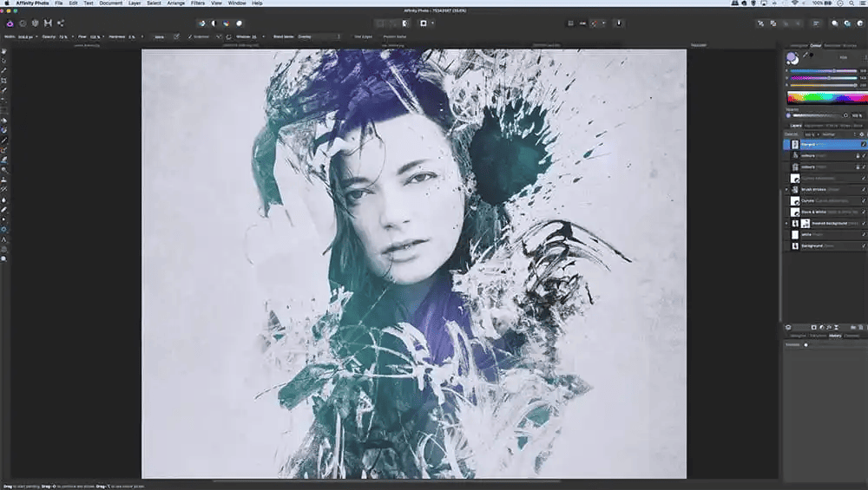Select the View (hand) tool
This screenshot has width=868, height=490.
pos(3,51)
